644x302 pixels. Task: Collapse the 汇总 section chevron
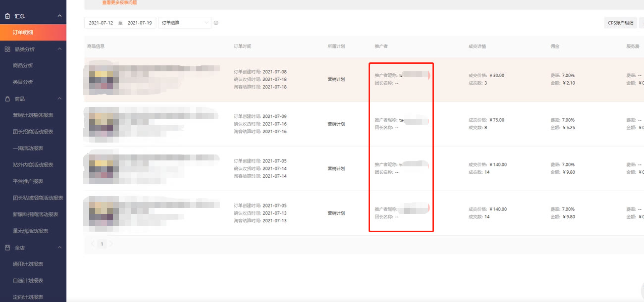[59, 16]
